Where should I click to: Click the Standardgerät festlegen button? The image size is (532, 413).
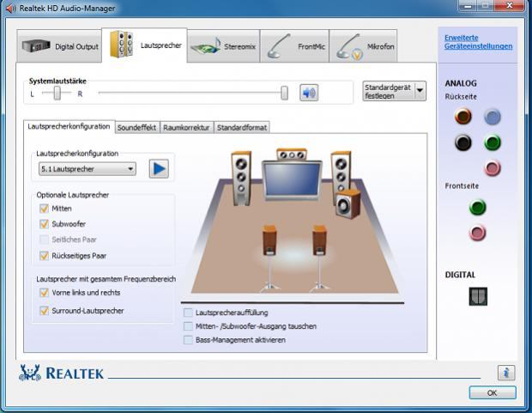(x=388, y=91)
